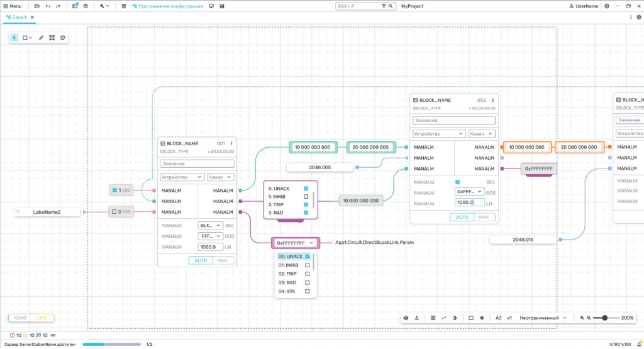The height and width of the screenshot is (349, 644).
Task: Uncheck the 00: UNACK checkbox
Action: pos(307,257)
